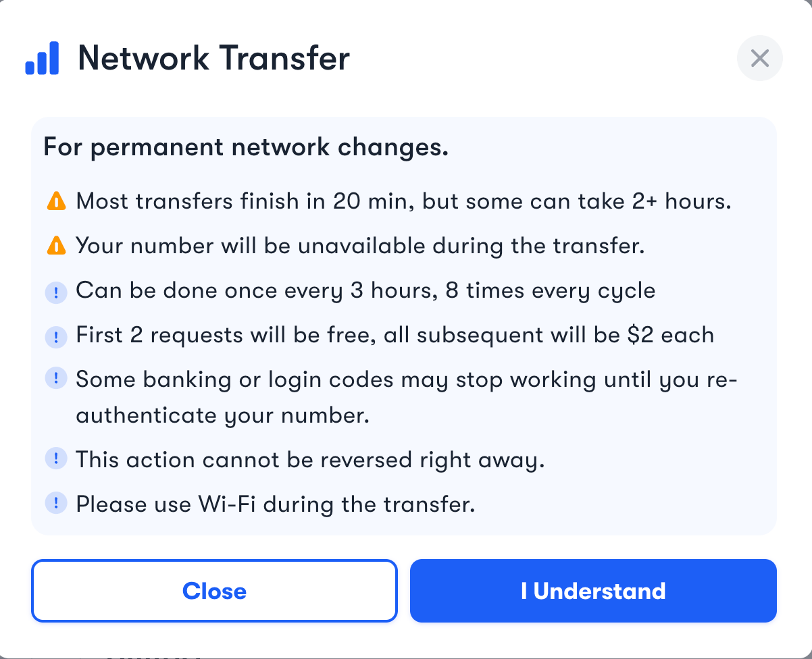The height and width of the screenshot is (659, 812).
Task: Click info icon beside 'First 2 requests' line
Action: pyautogui.click(x=56, y=336)
